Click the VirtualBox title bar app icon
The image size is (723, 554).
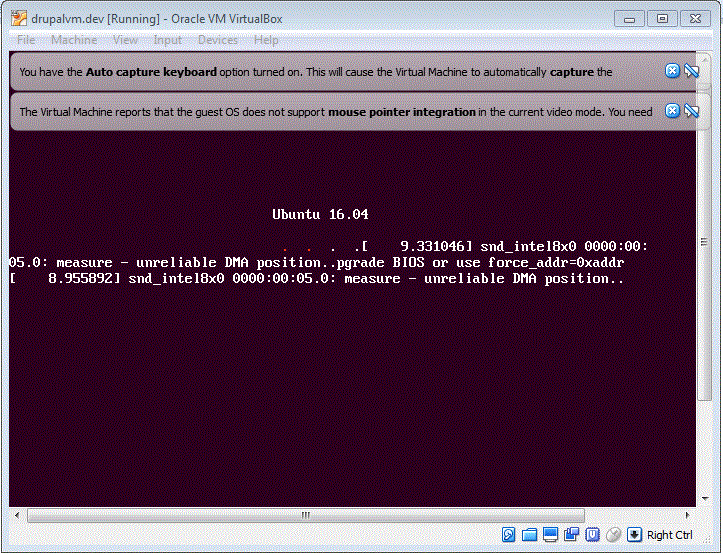pos(19,18)
